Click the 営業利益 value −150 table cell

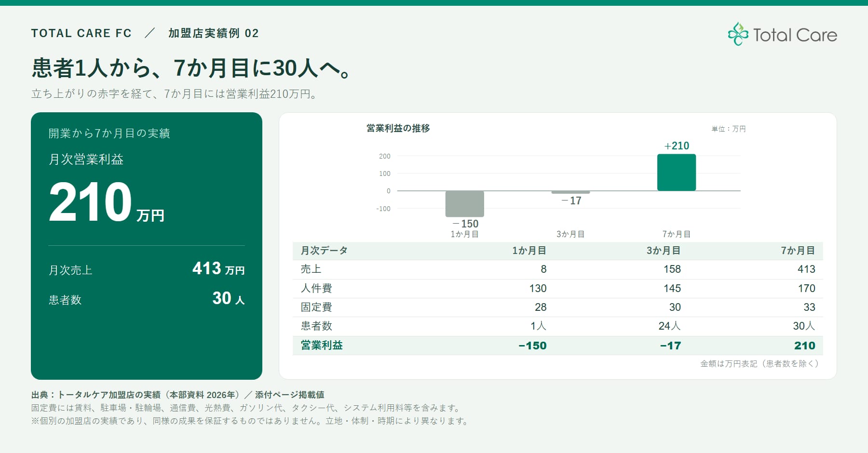(x=532, y=346)
